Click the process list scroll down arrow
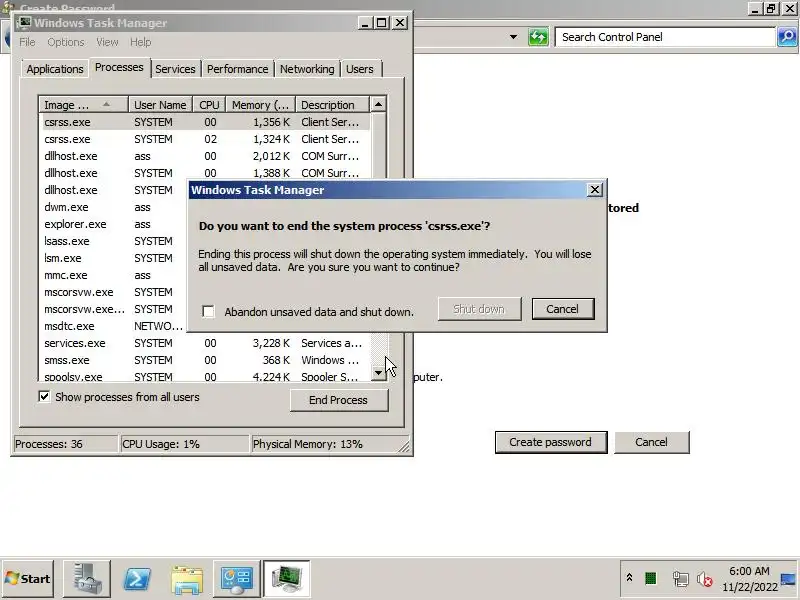The height and width of the screenshot is (600, 800). tap(378, 373)
